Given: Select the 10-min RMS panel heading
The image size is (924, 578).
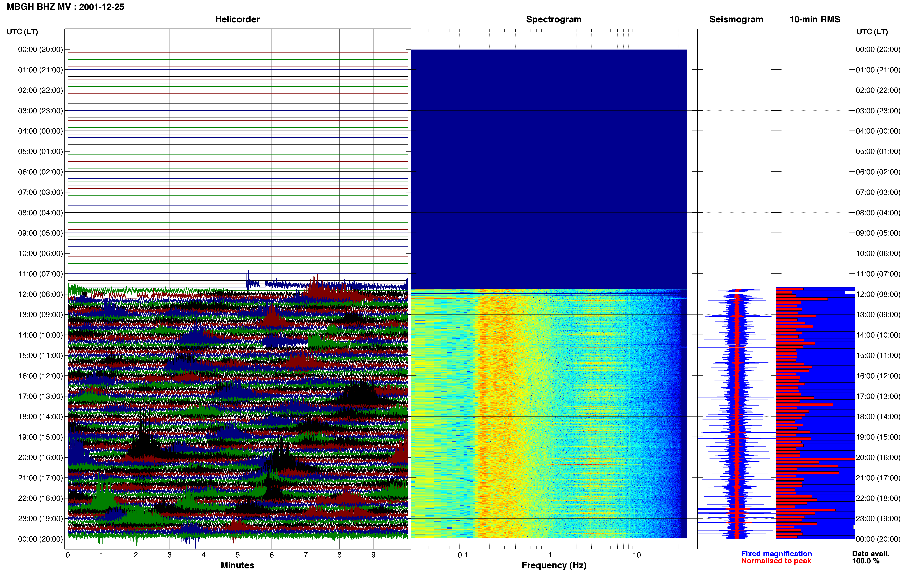Looking at the screenshot, I should pos(815,20).
